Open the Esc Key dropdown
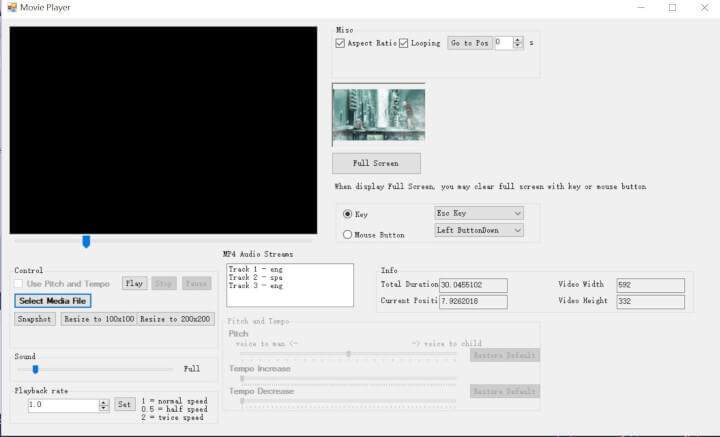720x437 pixels. coord(478,213)
